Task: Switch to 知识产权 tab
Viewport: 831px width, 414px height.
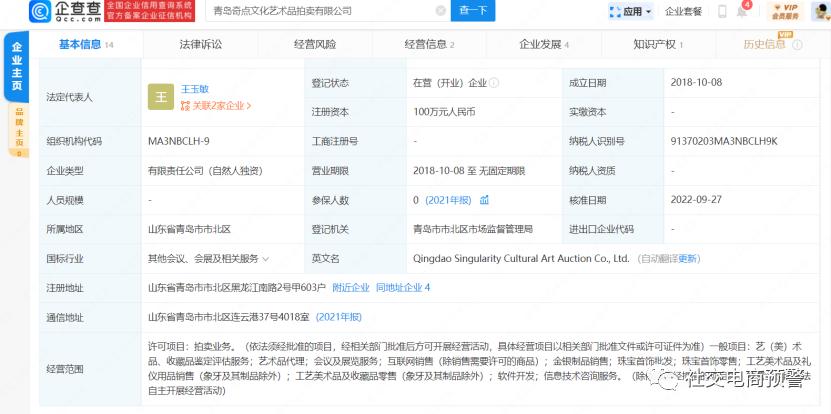Action: (658, 45)
